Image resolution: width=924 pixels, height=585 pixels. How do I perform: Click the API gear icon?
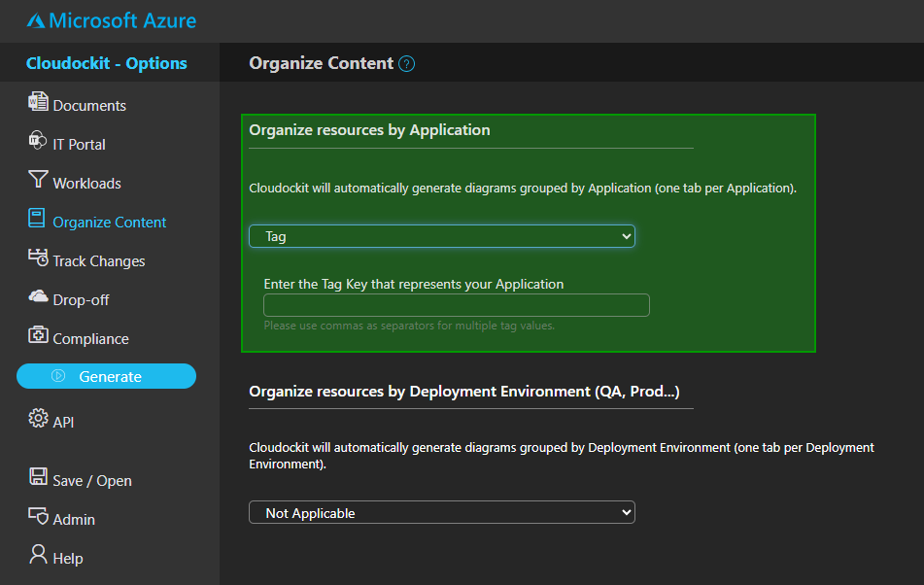(x=38, y=420)
